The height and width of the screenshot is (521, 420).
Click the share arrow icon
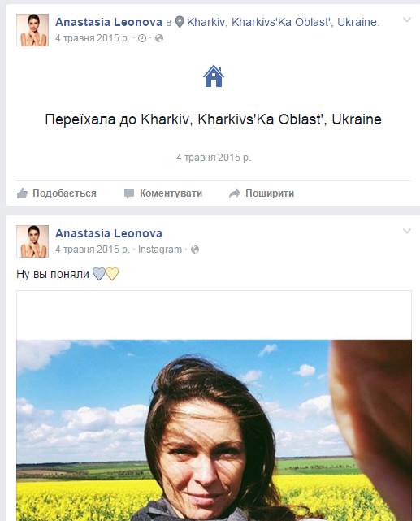click(x=235, y=193)
